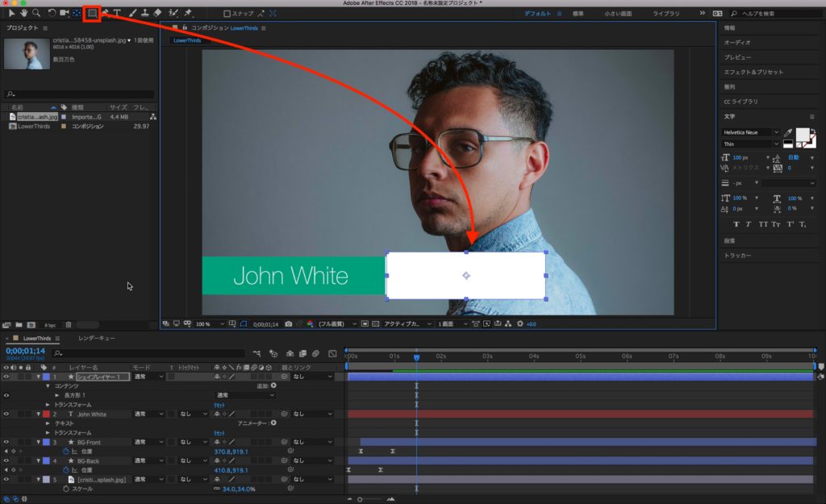Select the Puppet Pin tool
The image size is (826, 504).
188,13
